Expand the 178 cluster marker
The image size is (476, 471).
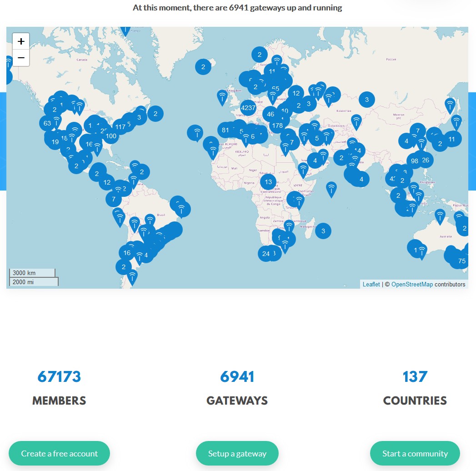(276, 125)
